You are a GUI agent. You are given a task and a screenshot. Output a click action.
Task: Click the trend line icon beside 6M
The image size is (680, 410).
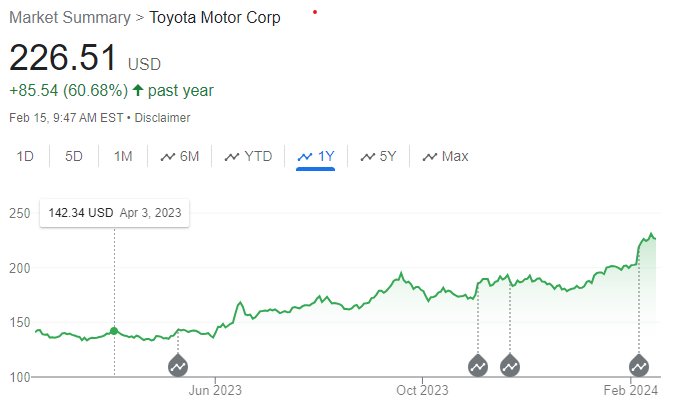(x=168, y=157)
